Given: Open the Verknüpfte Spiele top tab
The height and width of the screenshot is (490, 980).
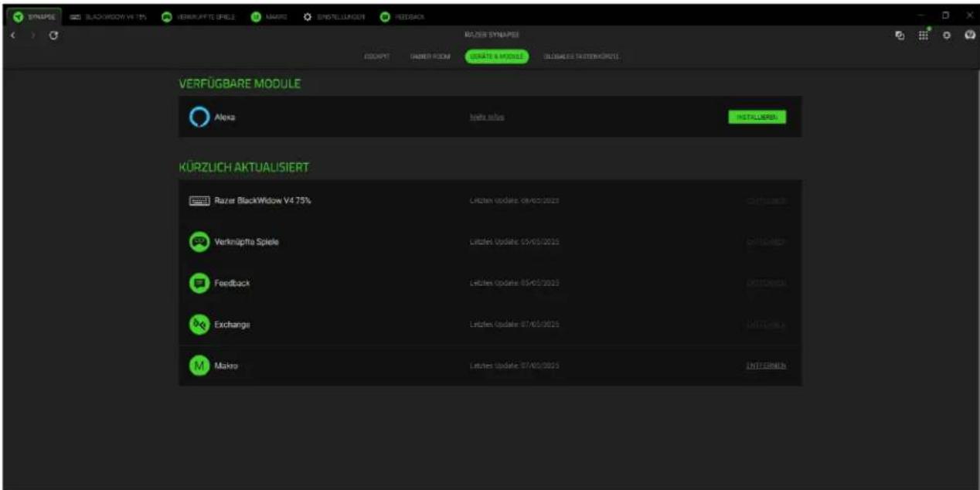Looking at the screenshot, I should [198, 16].
